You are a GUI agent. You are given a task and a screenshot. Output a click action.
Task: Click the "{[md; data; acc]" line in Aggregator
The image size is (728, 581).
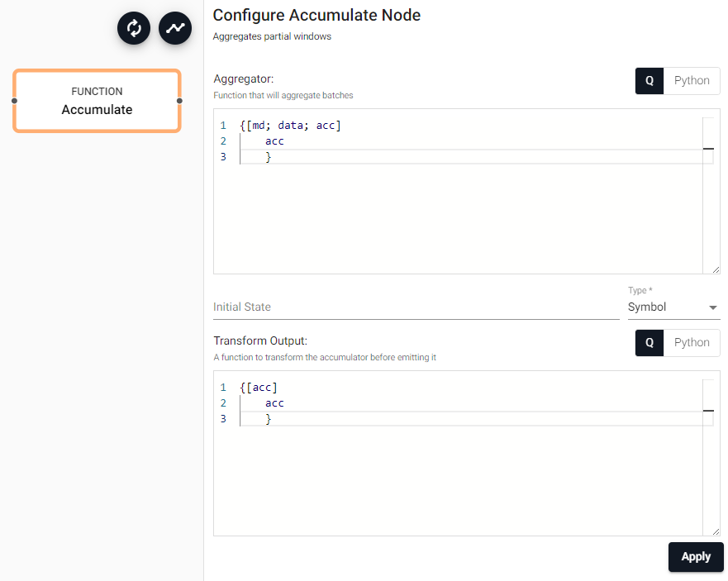click(x=290, y=126)
